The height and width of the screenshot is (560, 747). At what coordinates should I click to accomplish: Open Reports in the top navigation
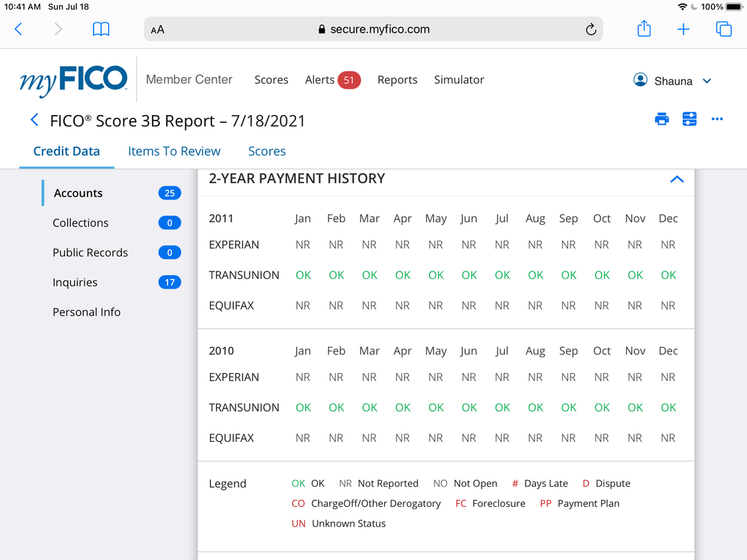click(397, 79)
